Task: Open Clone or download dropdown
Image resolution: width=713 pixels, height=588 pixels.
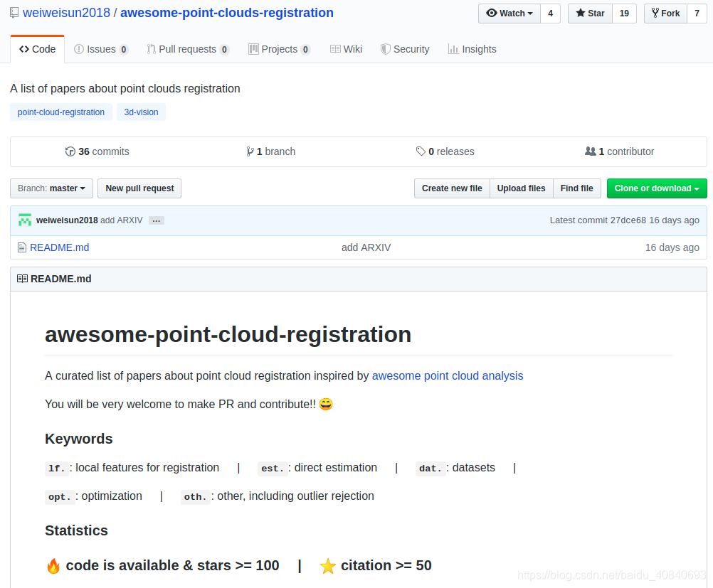Action: [657, 188]
